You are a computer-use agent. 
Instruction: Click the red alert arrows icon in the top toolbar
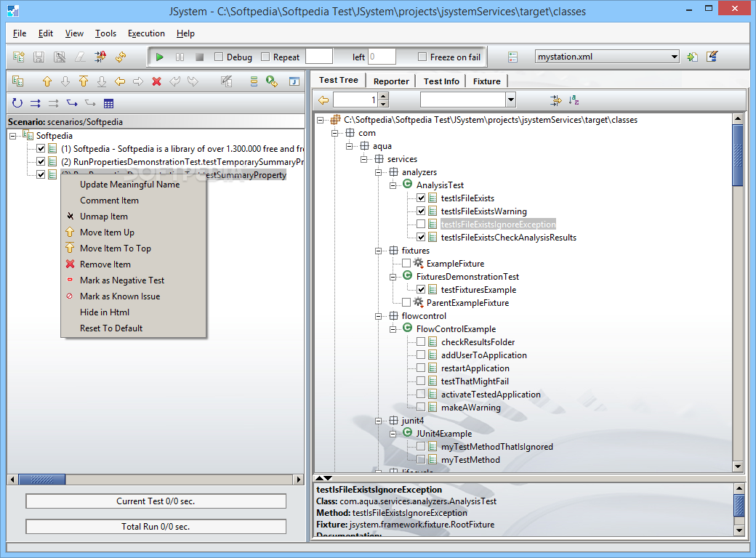[x=100, y=57]
